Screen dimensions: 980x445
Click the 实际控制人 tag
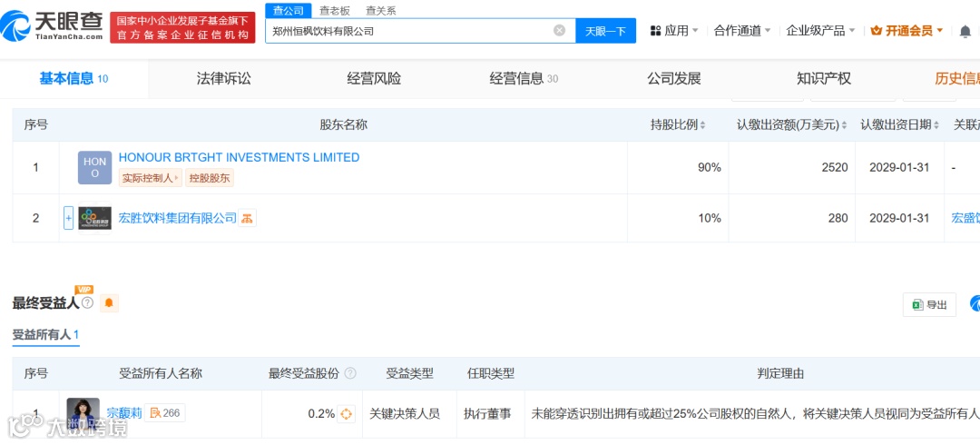[x=150, y=178]
